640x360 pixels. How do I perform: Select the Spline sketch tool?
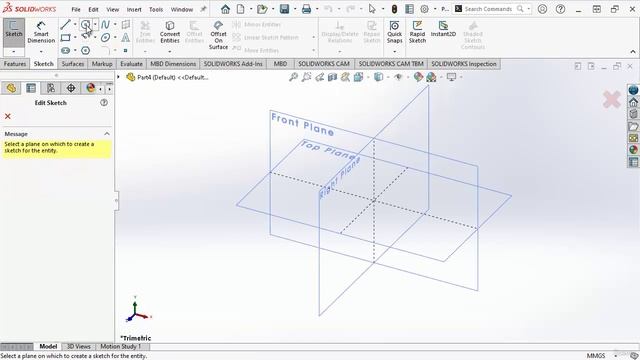tap(105, 24)
